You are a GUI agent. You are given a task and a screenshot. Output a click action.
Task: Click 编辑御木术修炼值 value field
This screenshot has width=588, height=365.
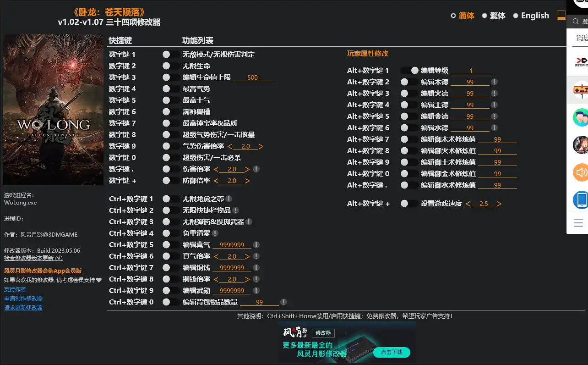pyautogui.click(x=497, y=139)
